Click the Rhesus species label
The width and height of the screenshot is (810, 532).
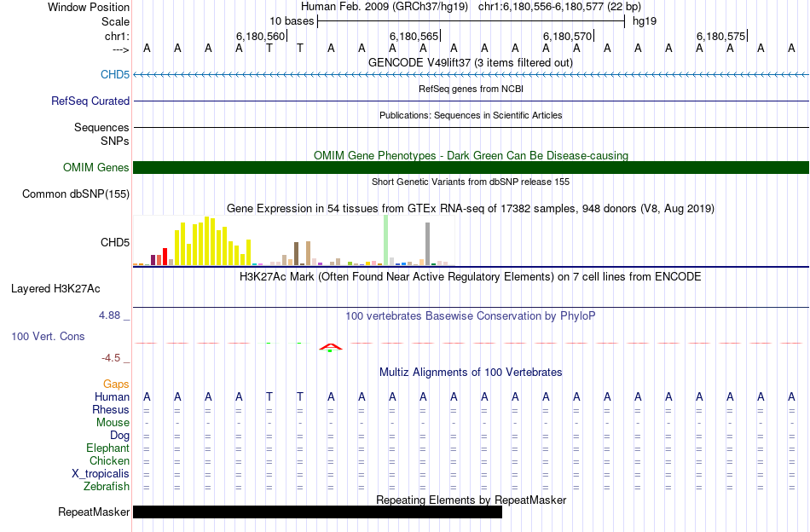(110, 409)
